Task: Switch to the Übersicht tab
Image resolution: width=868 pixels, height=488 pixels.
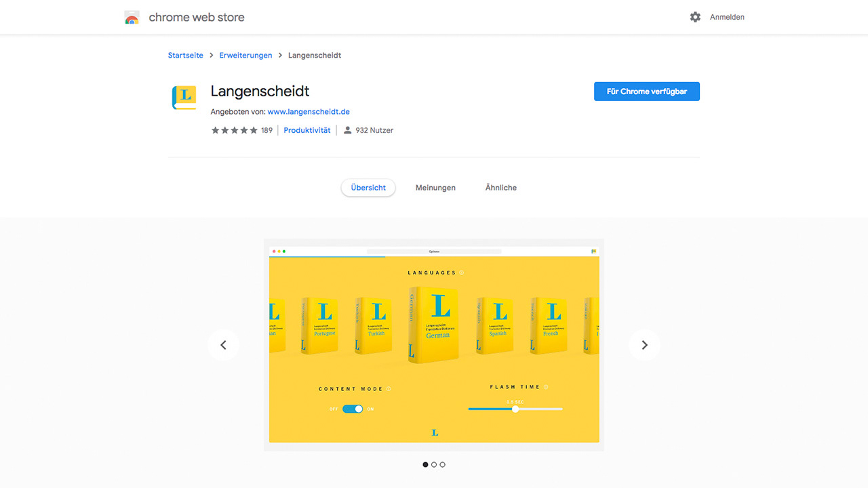Action: (x=368, y=188)
